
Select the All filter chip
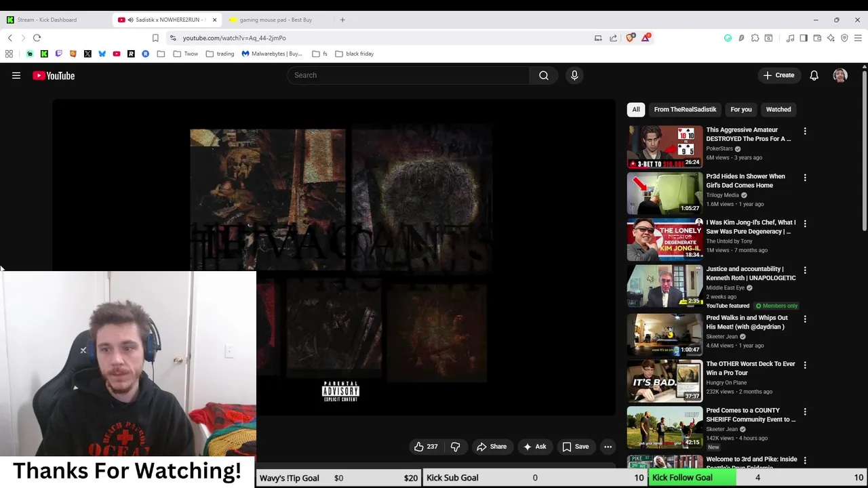[636, 109]
